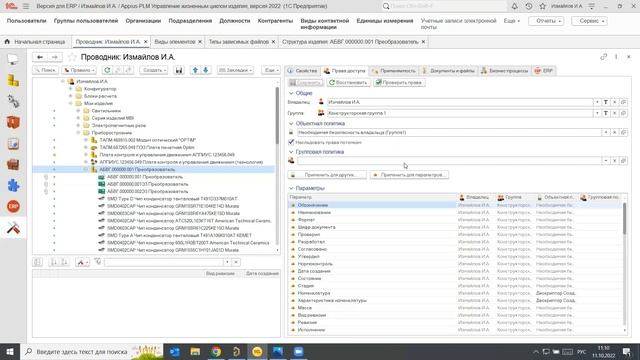640x360 pixels.
Task: Collapse the Параметры section
Action: [291, 188]
